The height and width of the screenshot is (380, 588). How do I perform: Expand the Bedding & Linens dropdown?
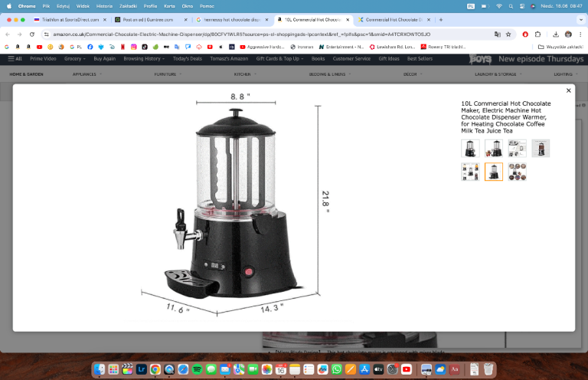(330, 74)
